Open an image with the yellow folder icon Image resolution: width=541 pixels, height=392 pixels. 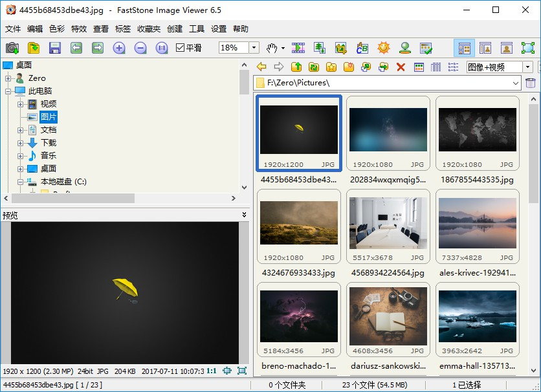[33, 48]
